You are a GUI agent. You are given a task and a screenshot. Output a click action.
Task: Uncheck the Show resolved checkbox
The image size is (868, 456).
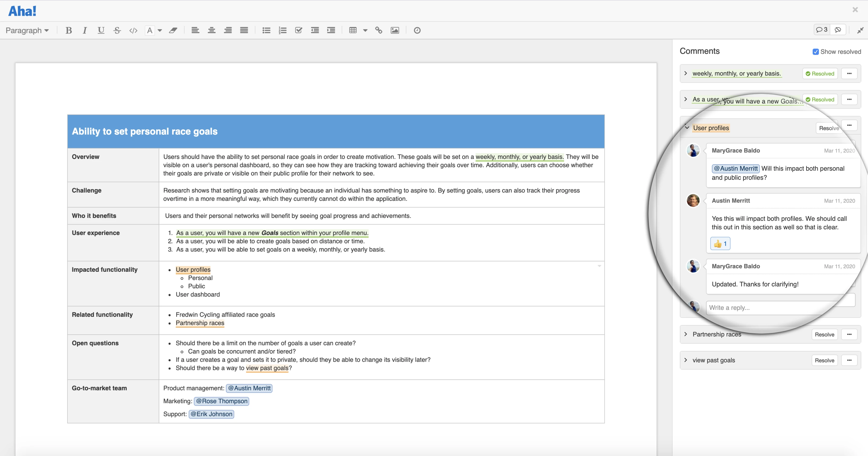(816, 52)
